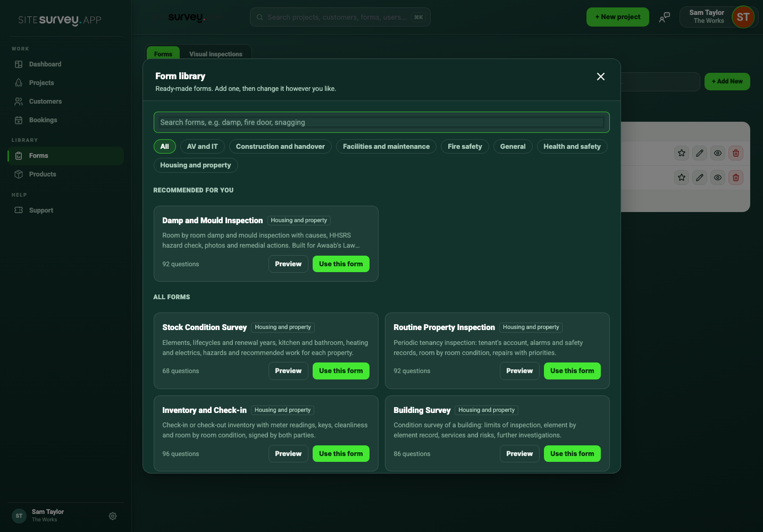Click the global search projects field
Viewport: 763px width, 532px height.
[340, 17]
